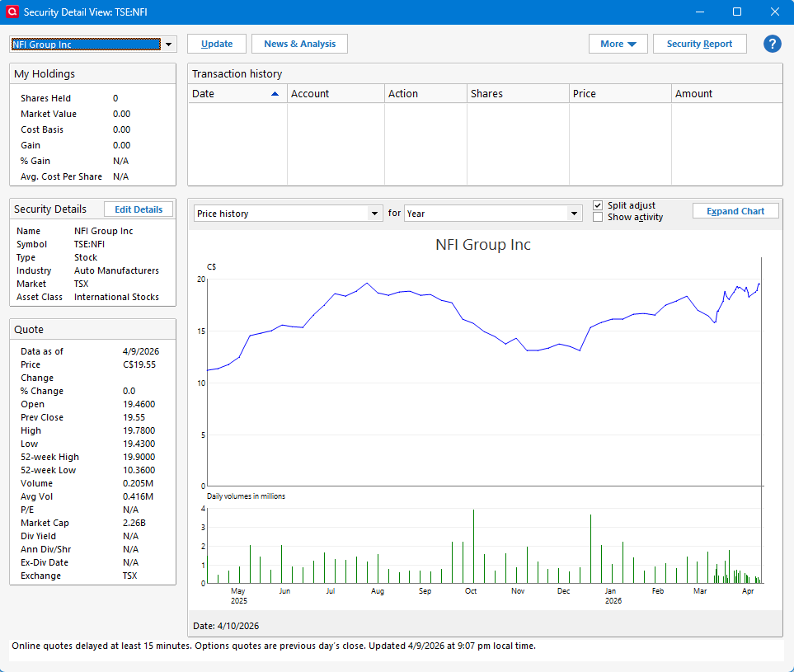Click the Market Value label
The height and width of the screenshot is (672, 794).
point(49,114)
